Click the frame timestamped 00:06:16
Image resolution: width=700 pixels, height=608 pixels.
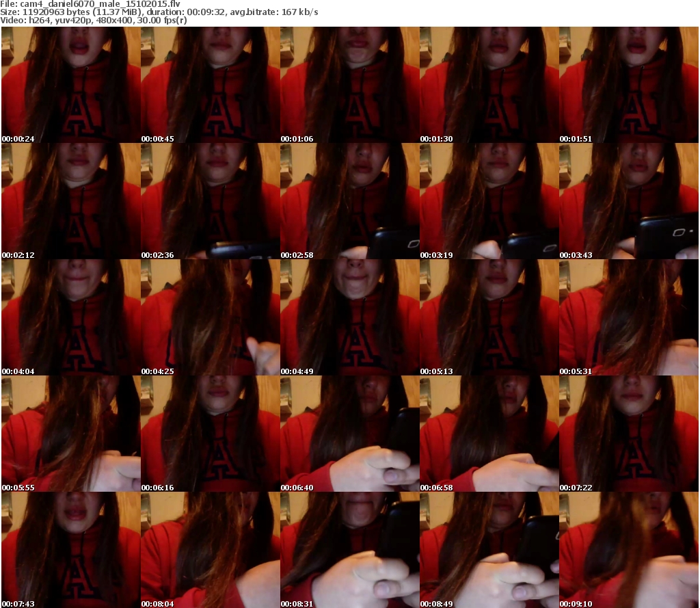click(x=211, y=434)
